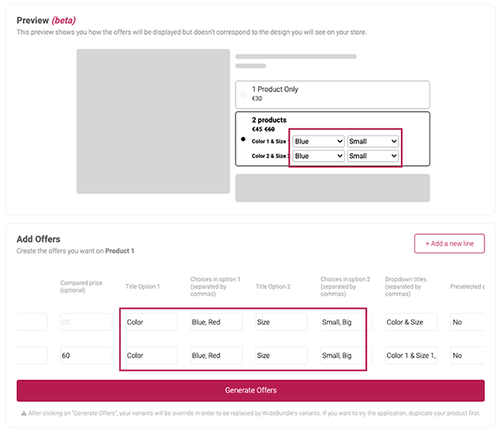Click the '+ Add a new line' button
The width and height of the screenshot is (504, 435).
tap(449, 244)
